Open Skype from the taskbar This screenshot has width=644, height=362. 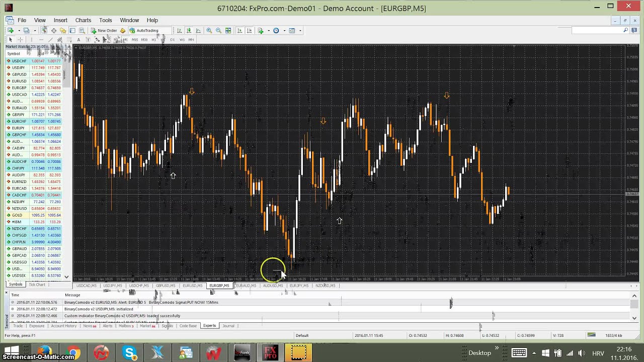pos(130,353)
